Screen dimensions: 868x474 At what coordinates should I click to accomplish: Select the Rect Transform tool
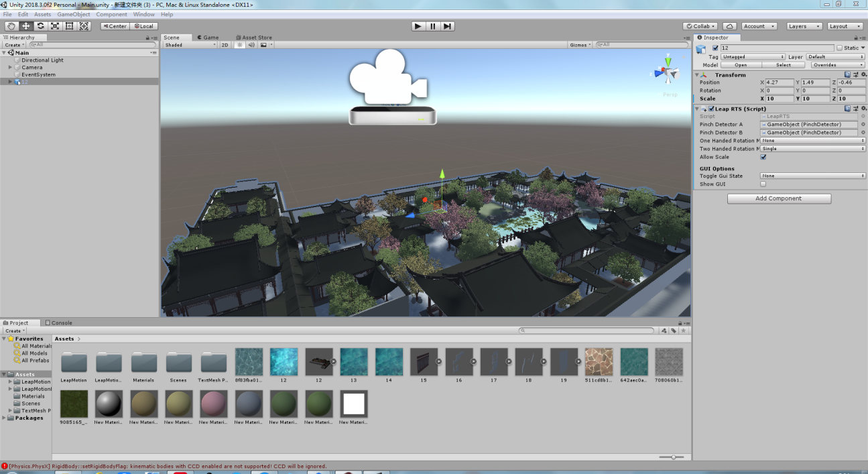point(70,26)
